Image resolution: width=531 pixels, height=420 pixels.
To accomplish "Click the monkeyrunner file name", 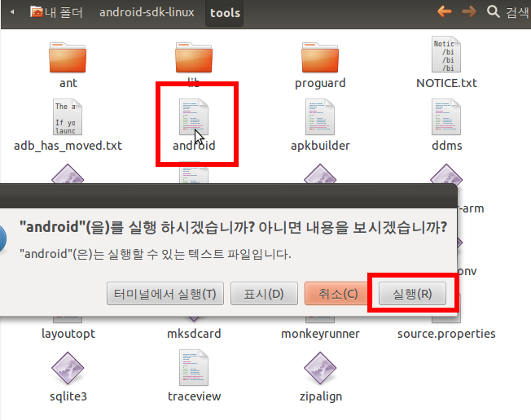I will click(x=320, y=334).
